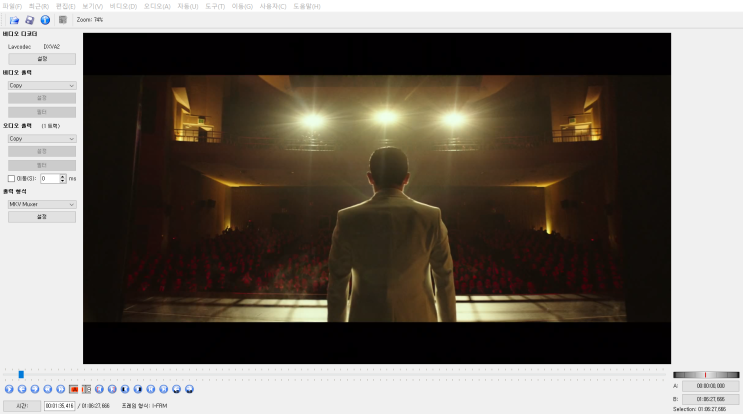Click the Lavcodec decoder label

pos(19,47)
